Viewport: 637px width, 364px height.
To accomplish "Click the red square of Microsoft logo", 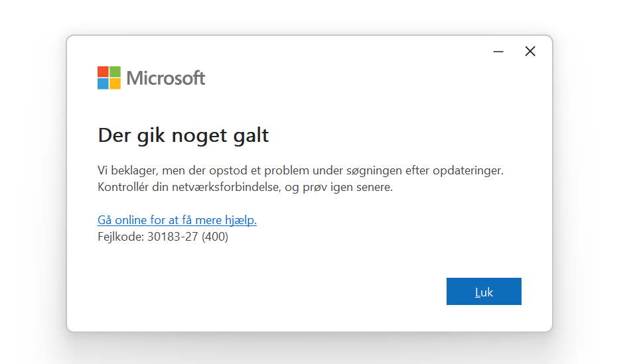I will click(104, 72).
